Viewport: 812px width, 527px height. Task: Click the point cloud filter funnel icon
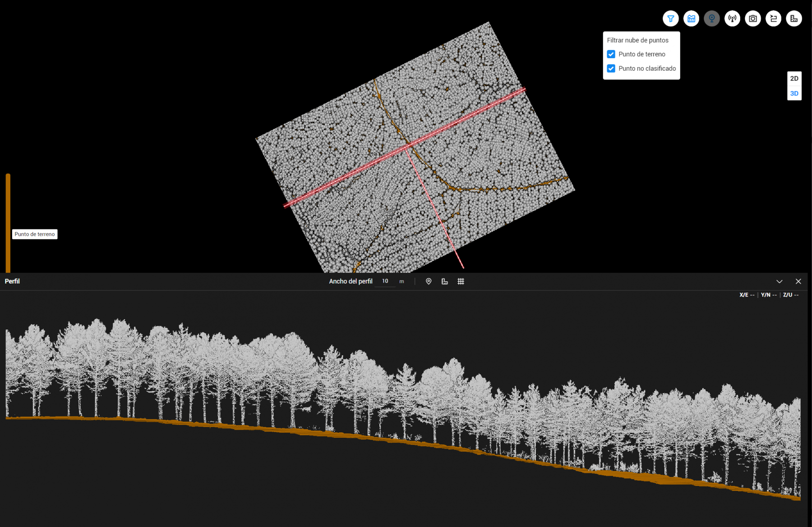[x=670, y=18]
